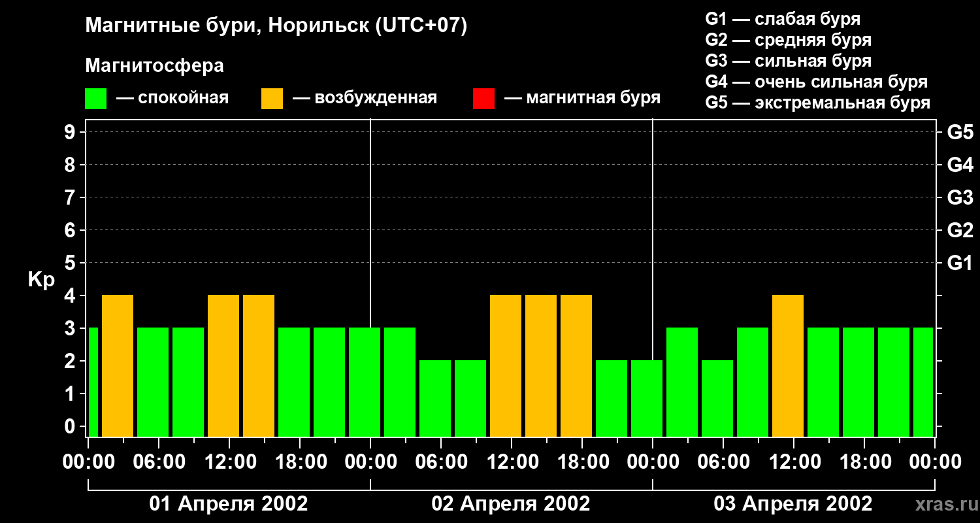This screenshot has width=980, height=523.
Task: Click the '12:00' time label under 02 Апреля
Action: pyautogui.click(x=512, y=462)
